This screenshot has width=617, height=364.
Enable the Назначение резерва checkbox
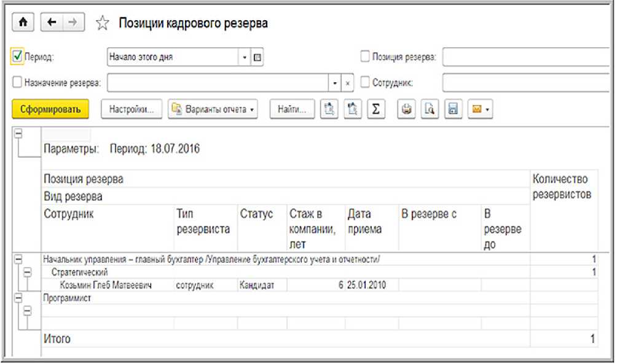tap(17, 82)
